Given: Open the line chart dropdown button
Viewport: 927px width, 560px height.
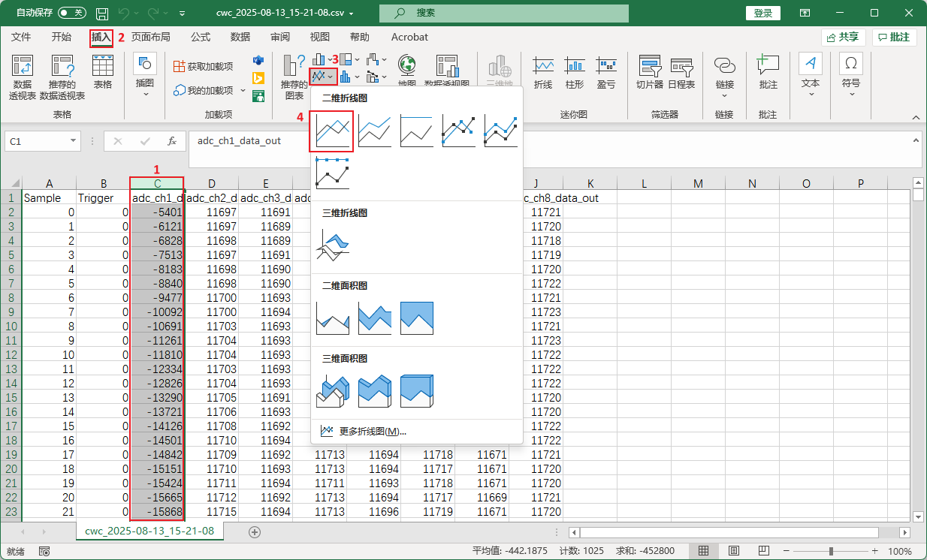Looking at the screenshot, I should 324,77.
